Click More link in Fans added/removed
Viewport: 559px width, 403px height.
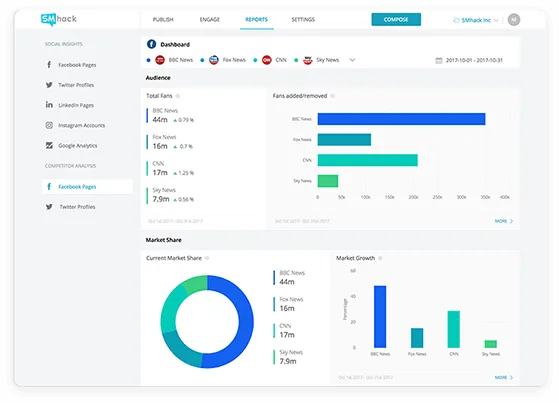504,221
